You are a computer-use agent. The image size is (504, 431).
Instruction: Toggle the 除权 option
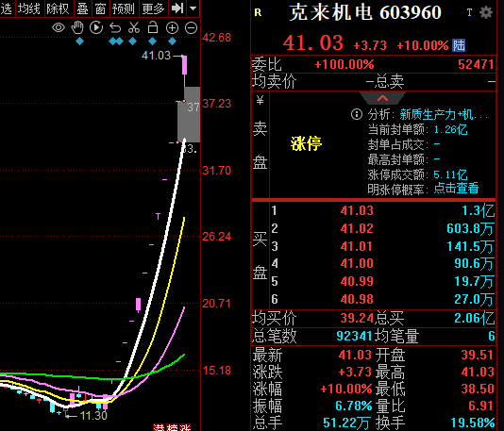(58, 8)
